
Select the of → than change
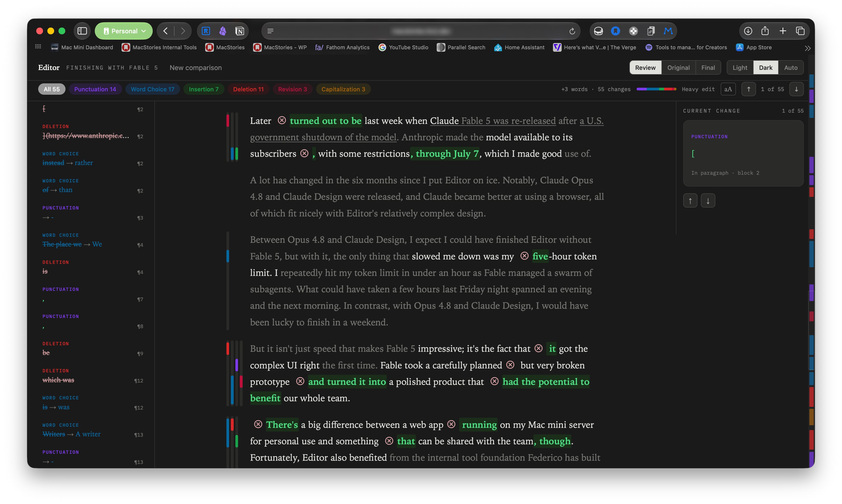pyautogui.click(x=92, y=186)
